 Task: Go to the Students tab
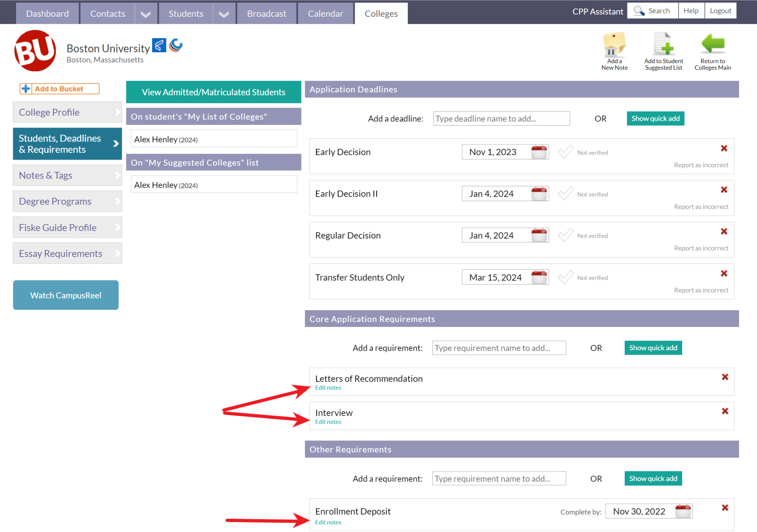point(186,14)
